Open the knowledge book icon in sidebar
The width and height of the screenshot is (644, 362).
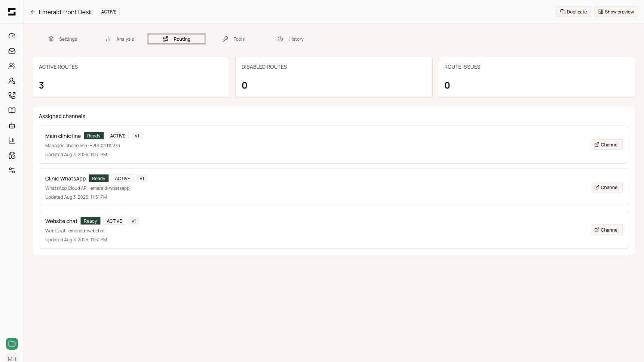pyautogui.click(x=12, y=111)
